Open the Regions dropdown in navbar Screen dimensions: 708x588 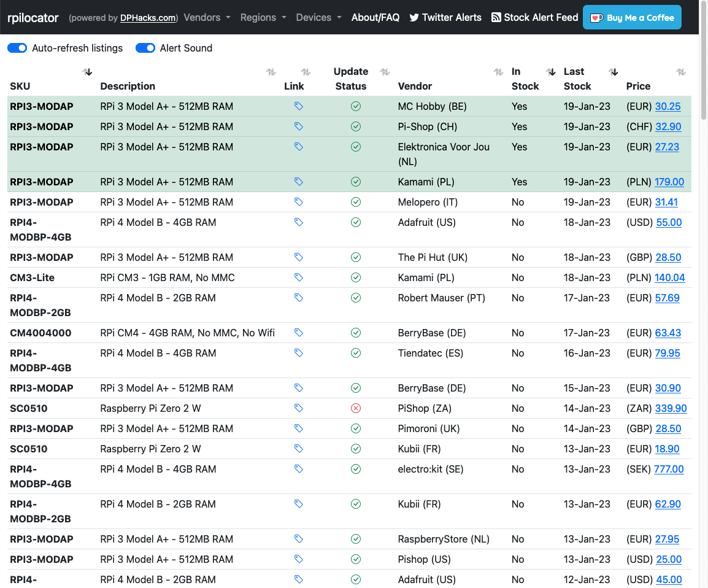point(263,17)
